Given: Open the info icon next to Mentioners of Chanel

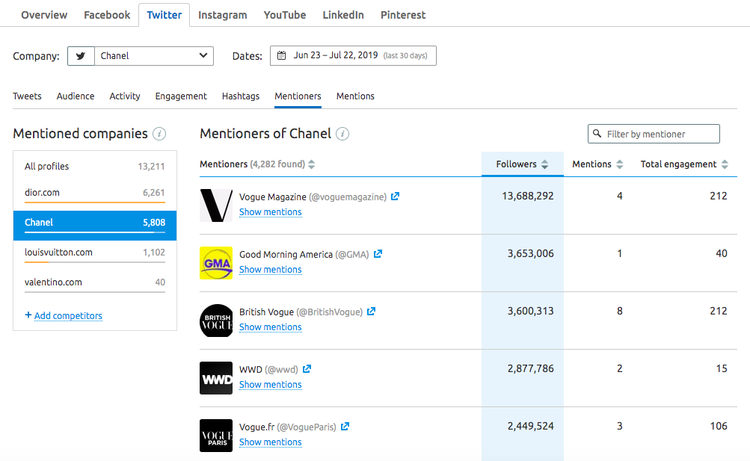Looking at the screenshot, I should click(x=342, y=134).
